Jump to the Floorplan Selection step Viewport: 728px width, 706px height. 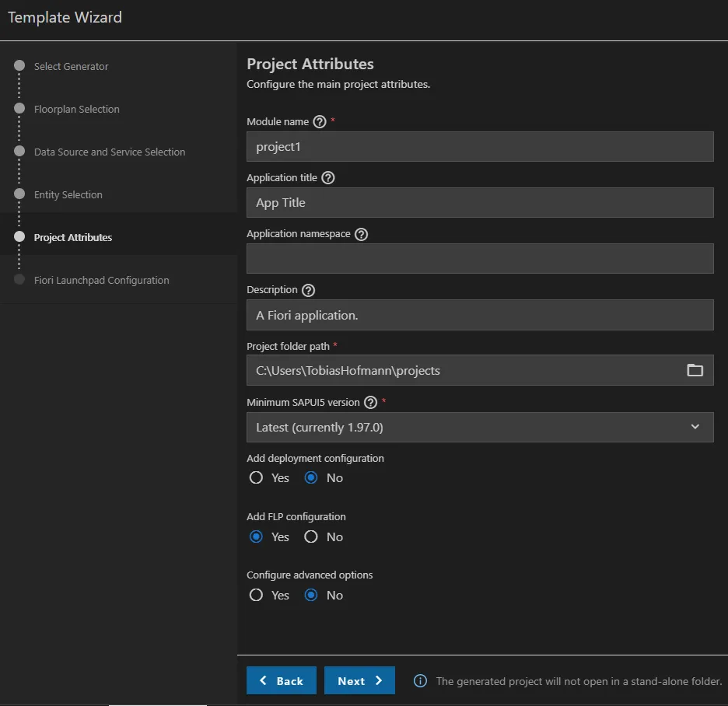click(76, 110)
